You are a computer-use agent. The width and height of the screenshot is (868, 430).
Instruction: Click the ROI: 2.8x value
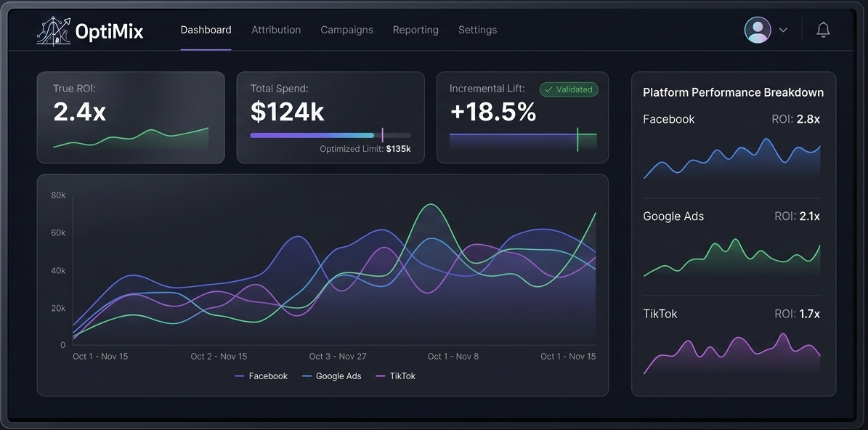(x=795, y=119)
